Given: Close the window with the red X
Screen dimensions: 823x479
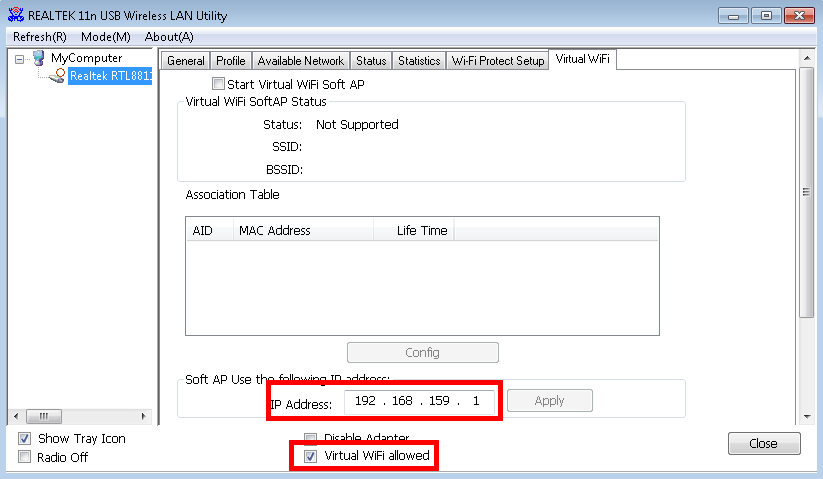Looking at the screenshot, I should click(799, 16).
